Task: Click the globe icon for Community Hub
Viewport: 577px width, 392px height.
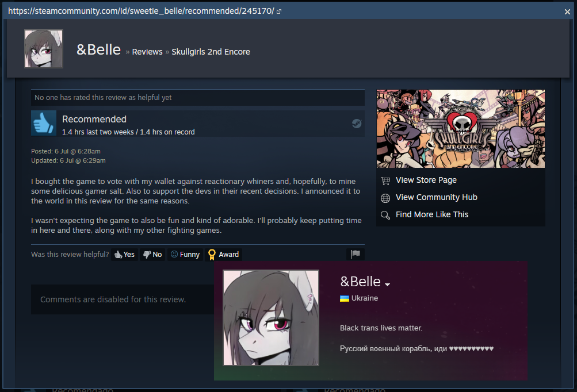Action: [385, 198]
